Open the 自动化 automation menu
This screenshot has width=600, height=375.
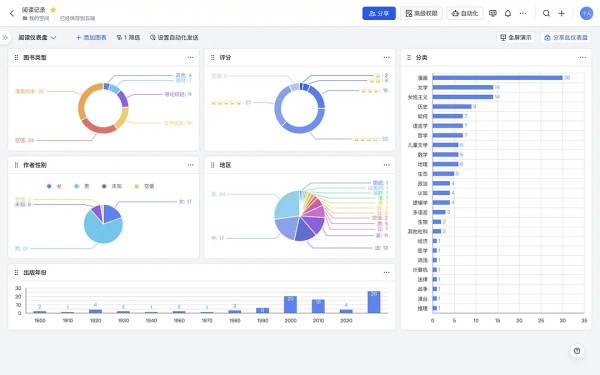[465, 13]
